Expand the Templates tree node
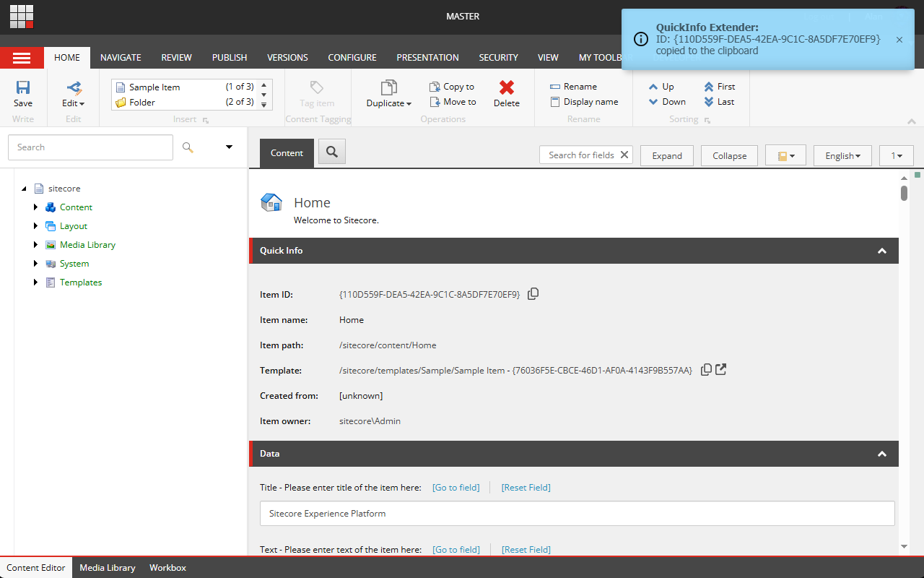Screen dimensions: 924x578 pos(35,282)
